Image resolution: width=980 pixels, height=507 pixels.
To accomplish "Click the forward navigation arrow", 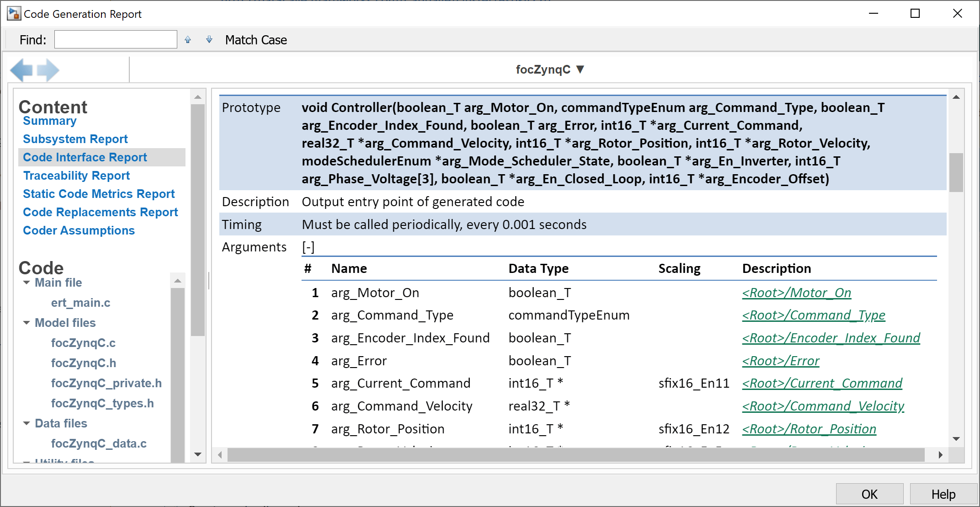I will (48, 70).
